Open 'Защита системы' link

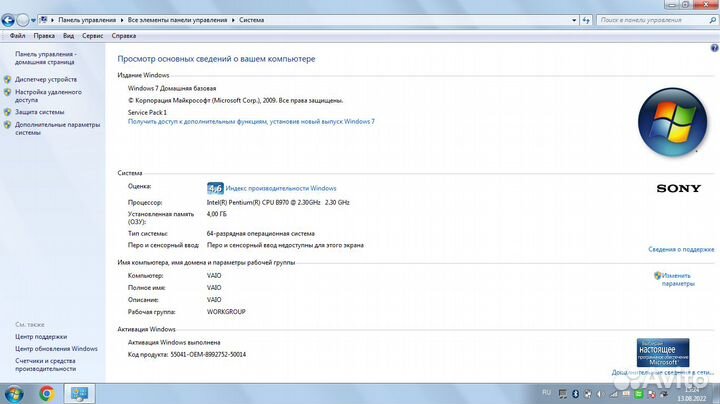point(39,112)
